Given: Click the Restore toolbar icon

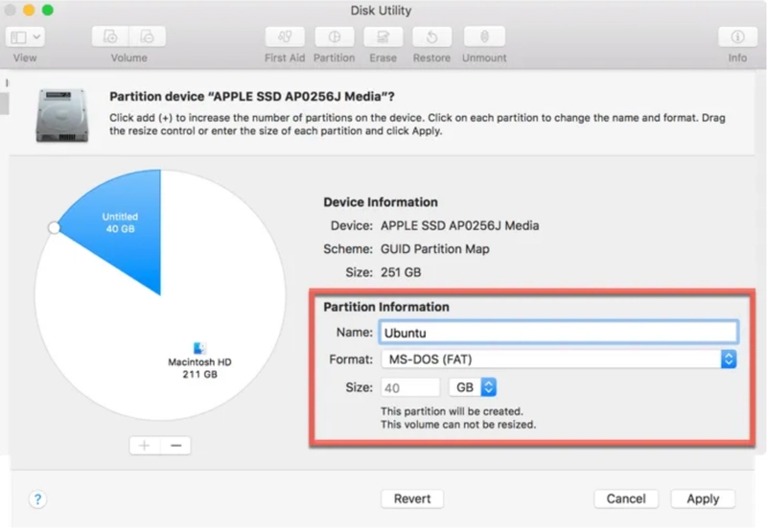Looking at the screenshot, I should point(431,37).
